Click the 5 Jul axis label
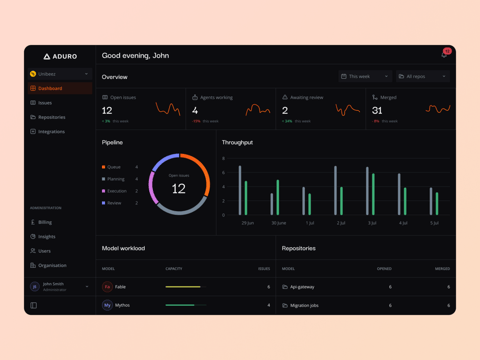480x360 pixels. coord(434,223)
